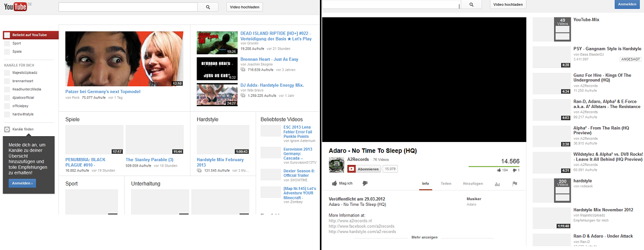Click the Mag ich like button
The width and height of the screenshot is (644, 250).
[x=342, y=184]
